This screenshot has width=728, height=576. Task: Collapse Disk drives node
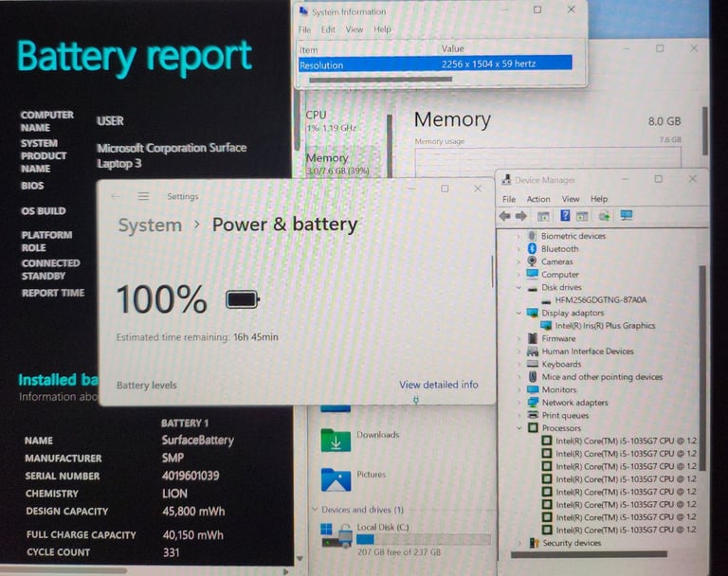(x=519, y=287)
